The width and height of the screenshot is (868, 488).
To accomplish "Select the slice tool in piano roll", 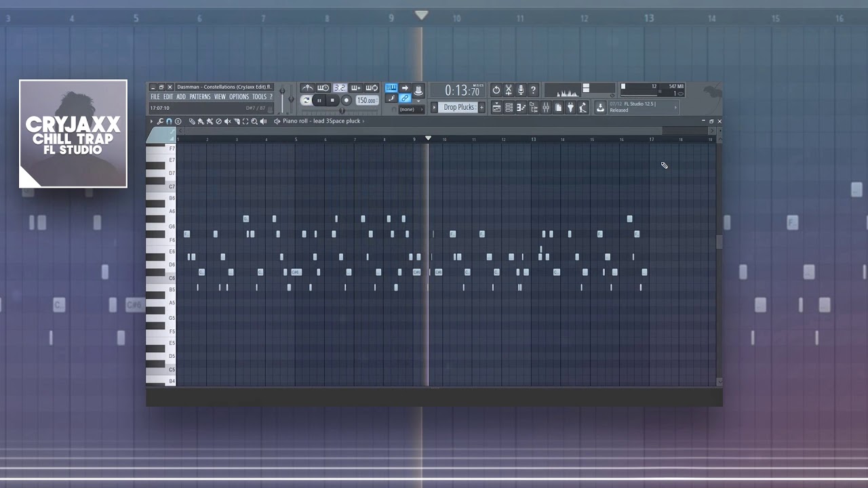I will [237, 121].
